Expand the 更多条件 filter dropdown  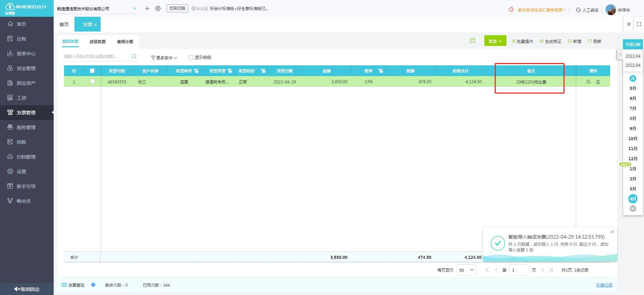164,58
